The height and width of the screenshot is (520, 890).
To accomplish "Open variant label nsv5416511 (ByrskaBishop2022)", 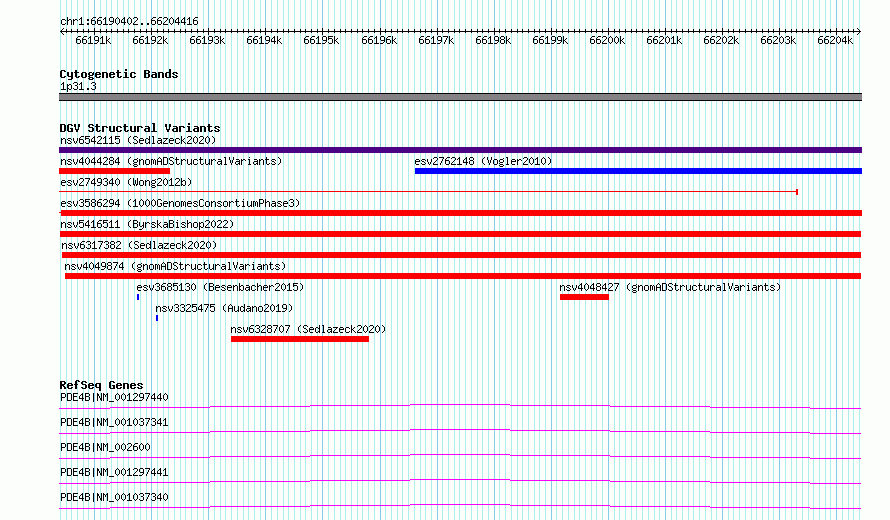I will tap(147, 224).
